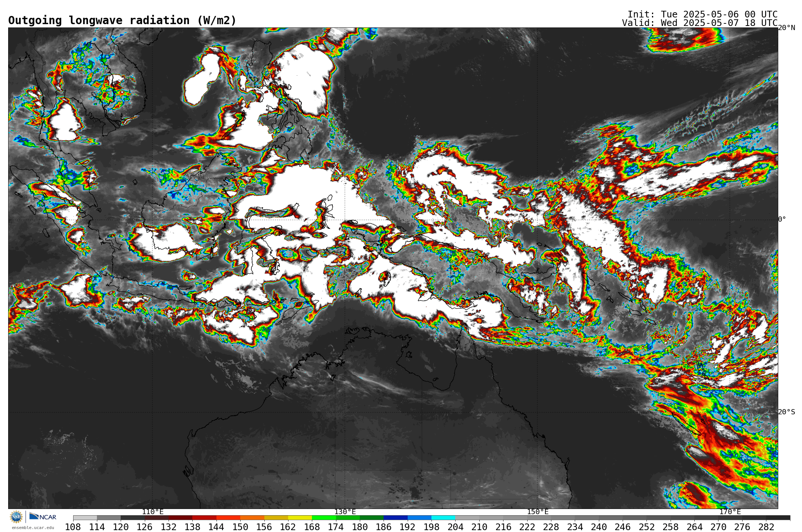Click the 110°E longitude label

tap(153, 512)
